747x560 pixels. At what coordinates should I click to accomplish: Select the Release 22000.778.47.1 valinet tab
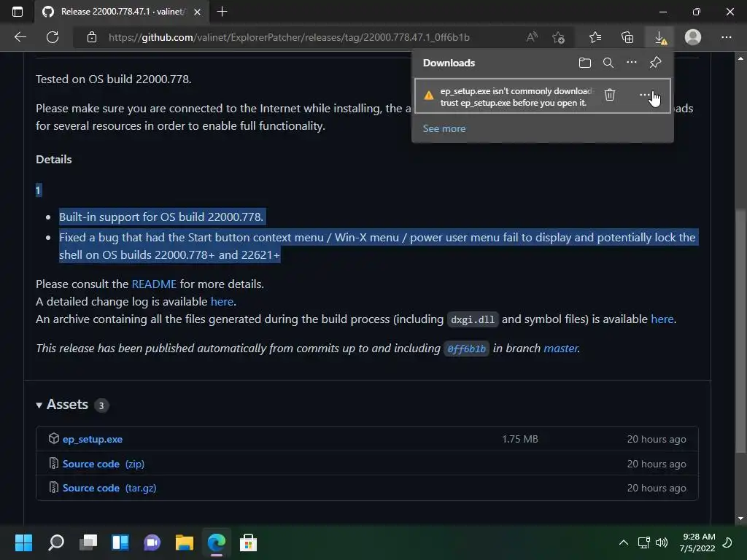pos(121,12)
